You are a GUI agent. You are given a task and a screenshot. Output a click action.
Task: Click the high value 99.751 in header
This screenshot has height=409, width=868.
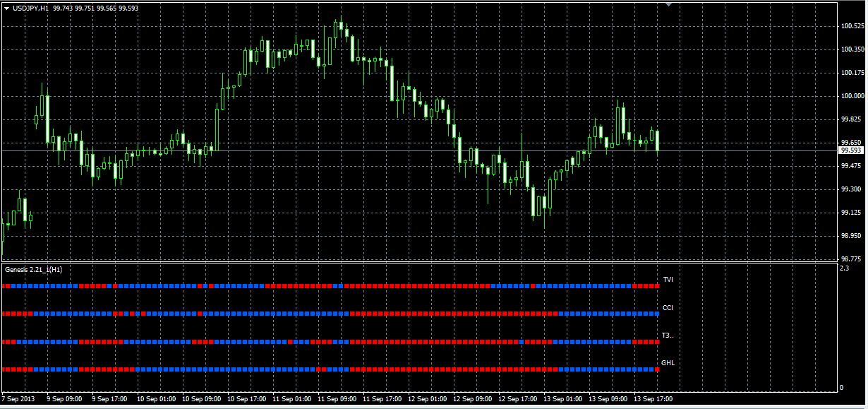(x=85, y=8)
